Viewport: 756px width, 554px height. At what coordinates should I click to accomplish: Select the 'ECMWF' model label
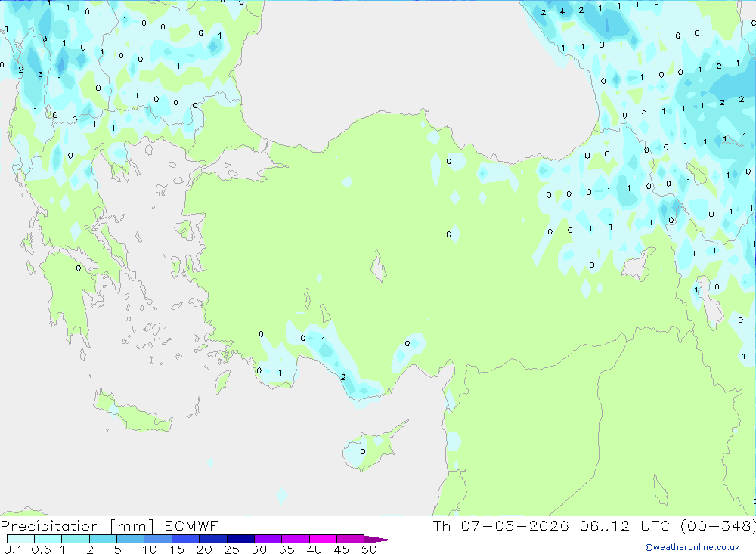point(191,525)
